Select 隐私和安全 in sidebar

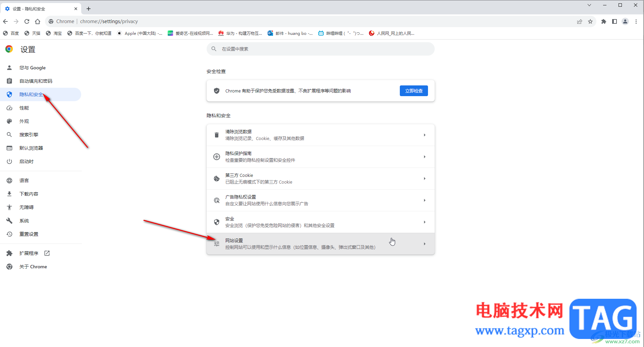point(41,94)
